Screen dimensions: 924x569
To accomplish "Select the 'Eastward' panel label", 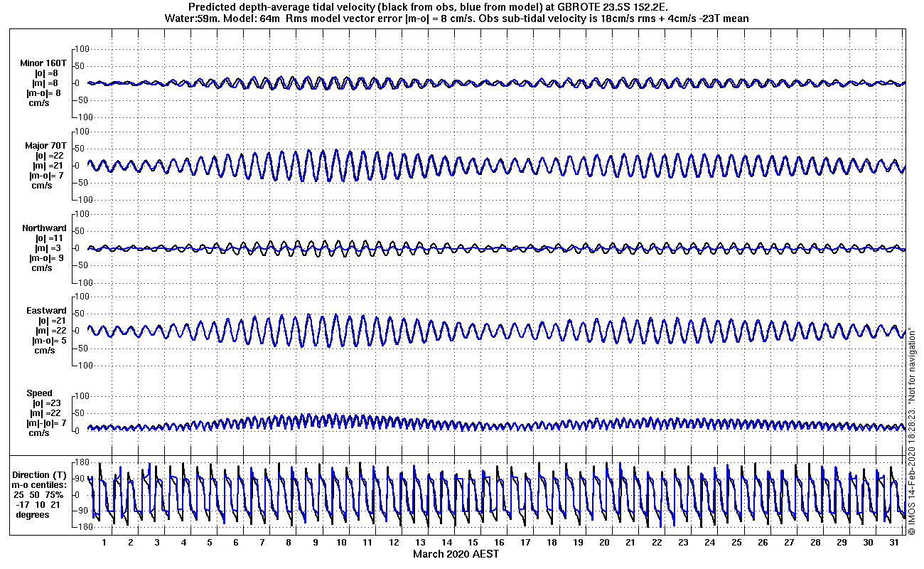I will click(x=46, y=311).
